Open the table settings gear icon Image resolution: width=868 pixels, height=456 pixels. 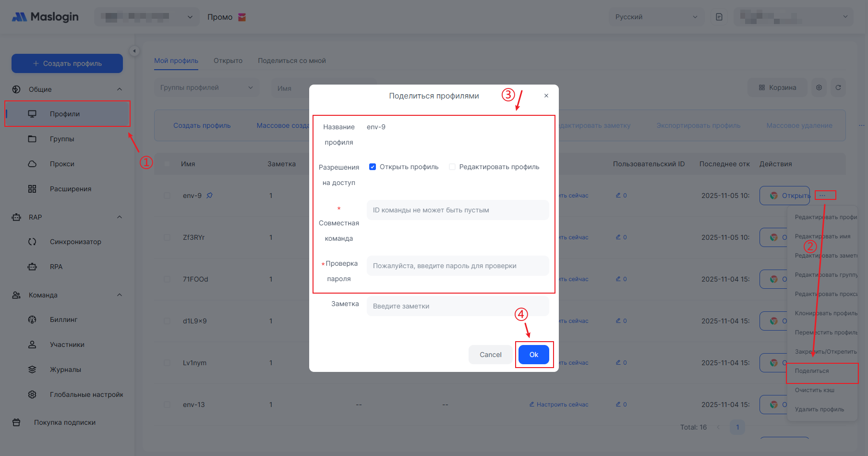pyautogui.click(x=819, y=87)
